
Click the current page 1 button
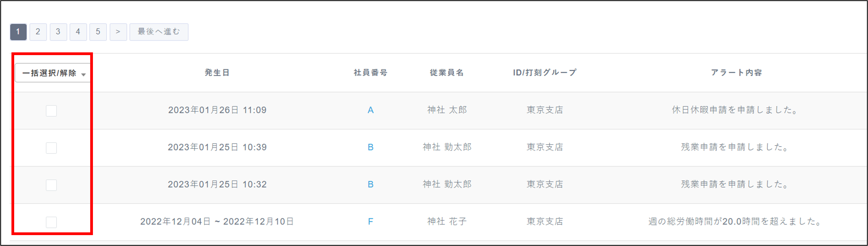pyautogui.click(x=18, y=32)
